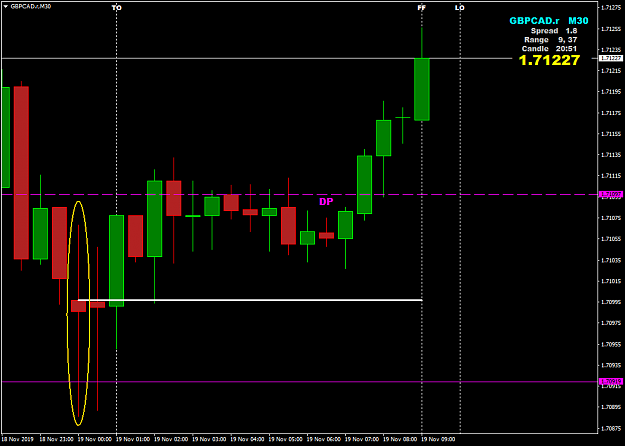
Task: Click 1.71195 on the price scale
Action: click(x=611, y=92)
